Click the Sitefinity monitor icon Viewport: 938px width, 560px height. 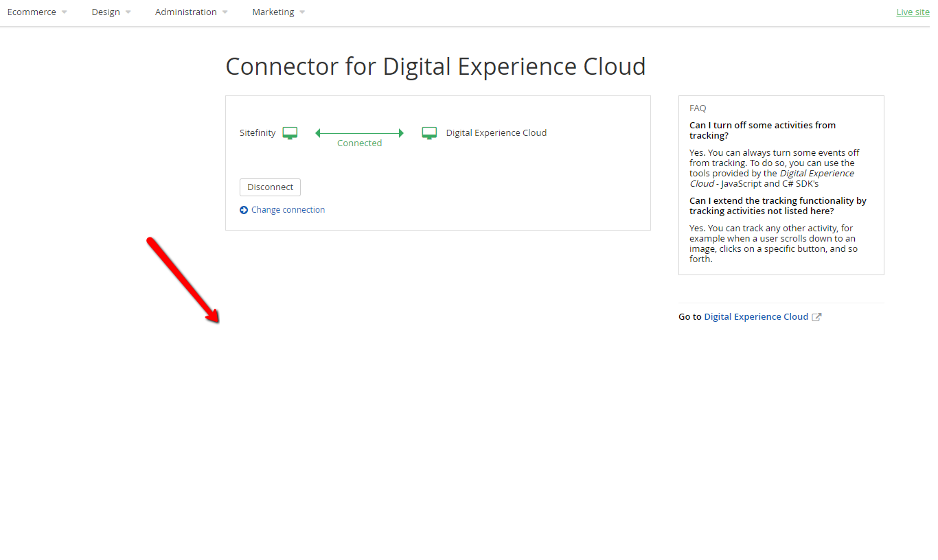(290, 133)
